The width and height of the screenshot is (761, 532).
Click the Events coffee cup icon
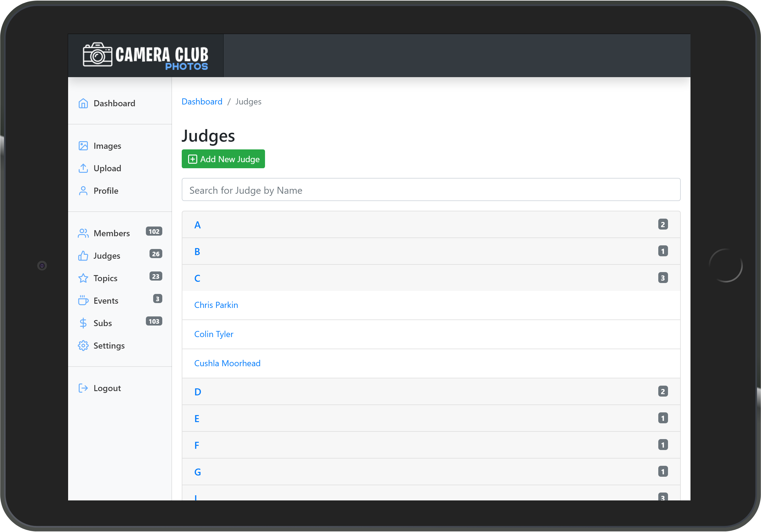[83, 301]
